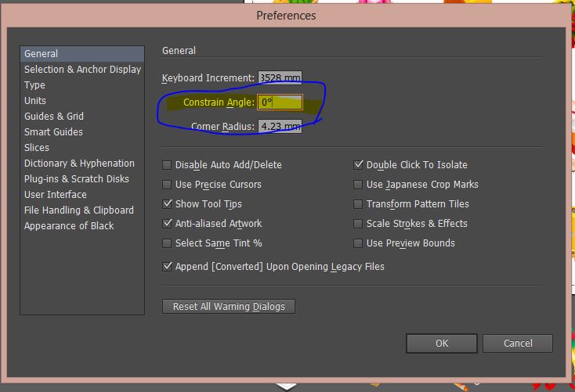Image resolution: width=575 pixels, height=392 pixels.
Task: Uncheck Double Click To Isolate
Action: click(358, 165)
